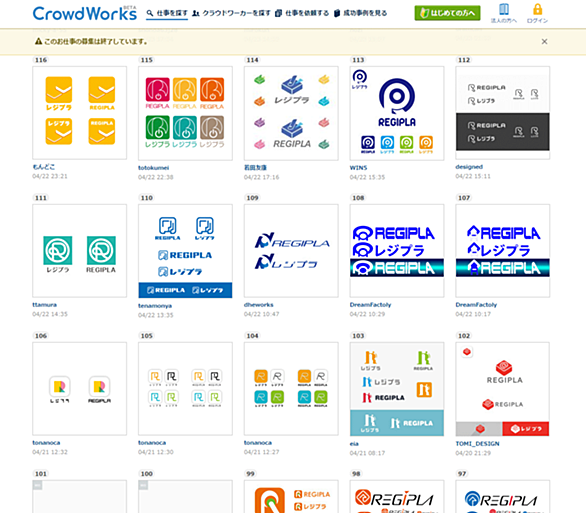
Task: Open entry 108 blue REGIPLA thumbnail
Action: (397, 251)
